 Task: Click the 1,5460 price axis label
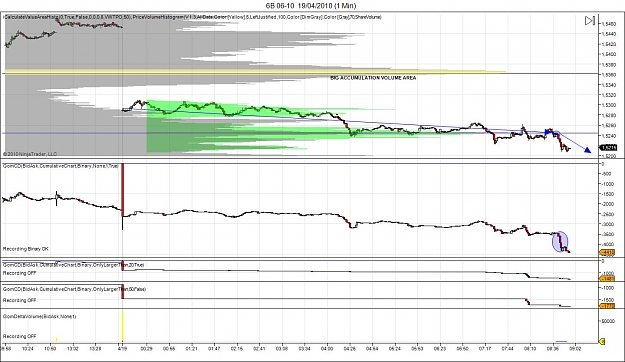tap(609, 24)
